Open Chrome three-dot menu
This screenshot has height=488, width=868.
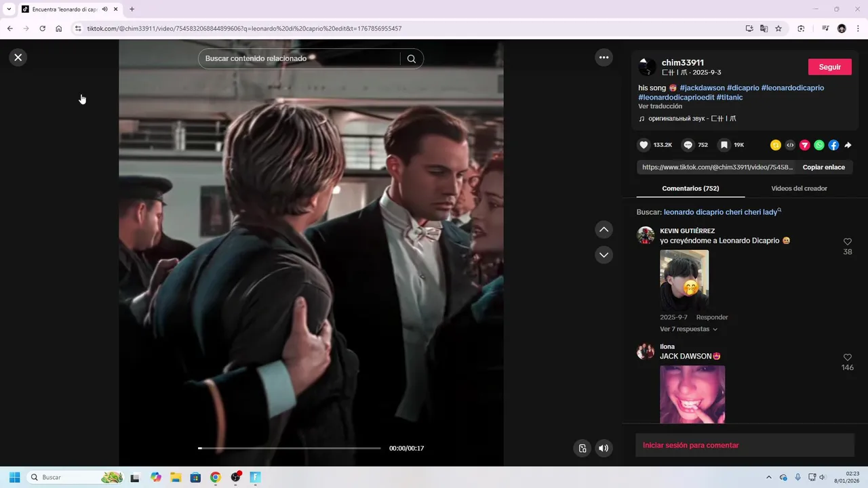(856, 28)
